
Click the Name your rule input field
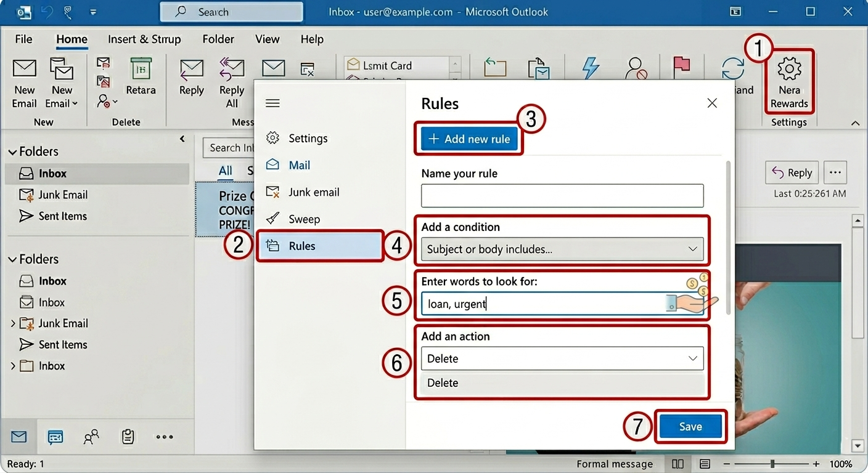[x=561, y=195]
